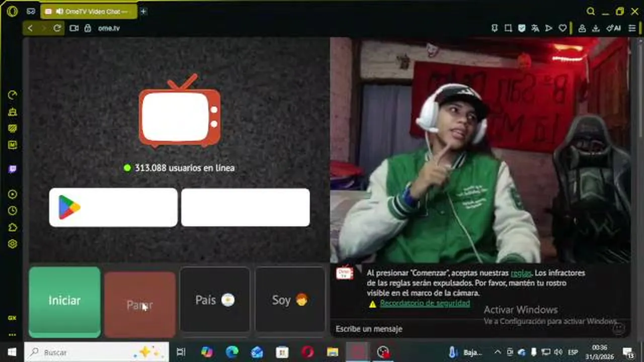This screenshot has width=644, height=362.
Task: Switch to Opera GX on the taskbar
Action: coord(358,352)
